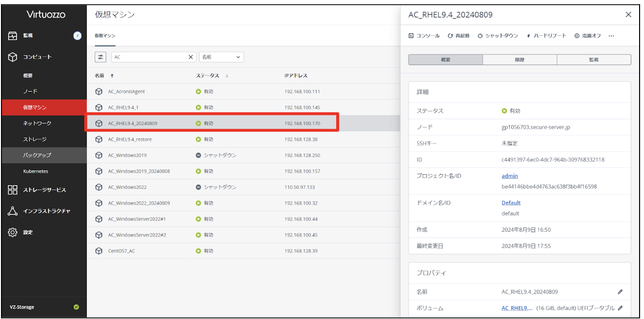Click the shutdown power icon
644x319 pixels.
(480, 36)
